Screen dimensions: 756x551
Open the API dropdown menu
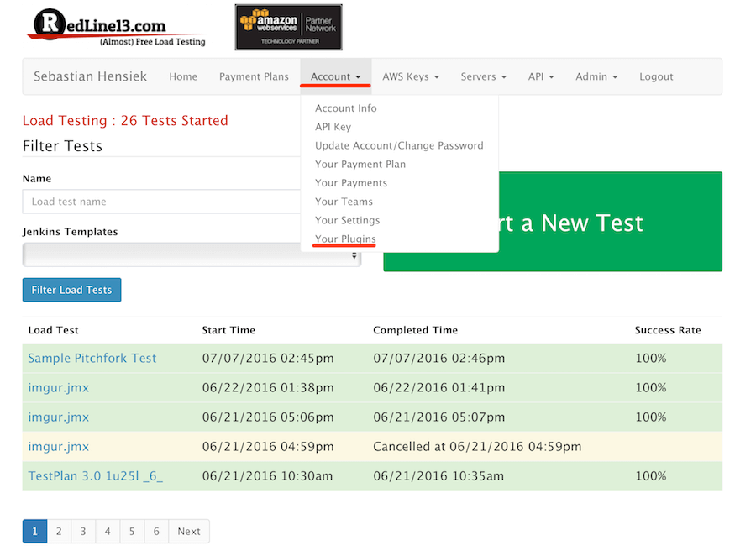click(541, 76)
